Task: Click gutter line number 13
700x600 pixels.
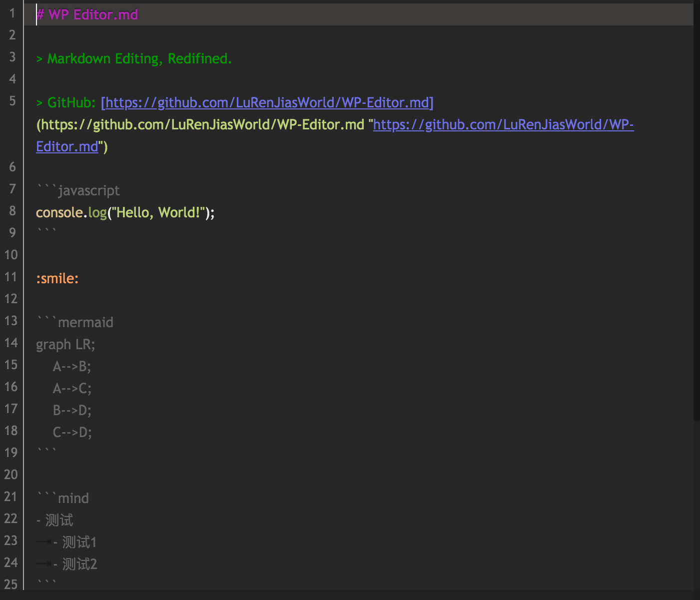Action: tap(10, 321)
